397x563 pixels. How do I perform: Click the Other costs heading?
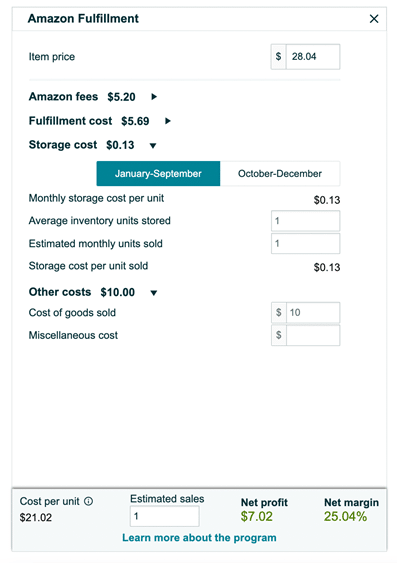pos(60,292)
